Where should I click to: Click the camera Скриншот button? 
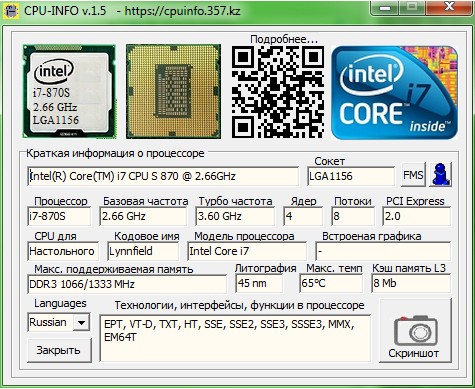[415, 331]
